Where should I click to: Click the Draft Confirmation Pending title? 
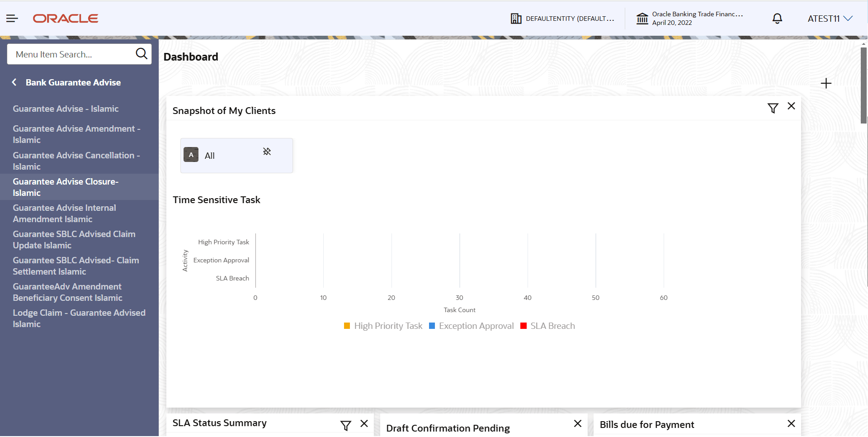pos(448,428)
